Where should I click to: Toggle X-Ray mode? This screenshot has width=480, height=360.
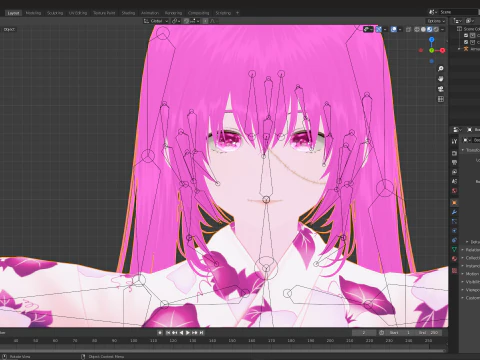(408, 29)
